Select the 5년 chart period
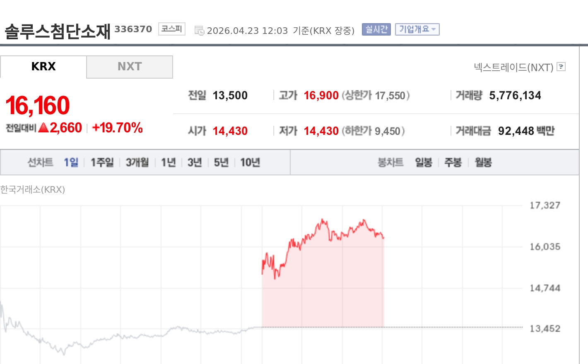588x364 pixels. [x=220, y=163]
